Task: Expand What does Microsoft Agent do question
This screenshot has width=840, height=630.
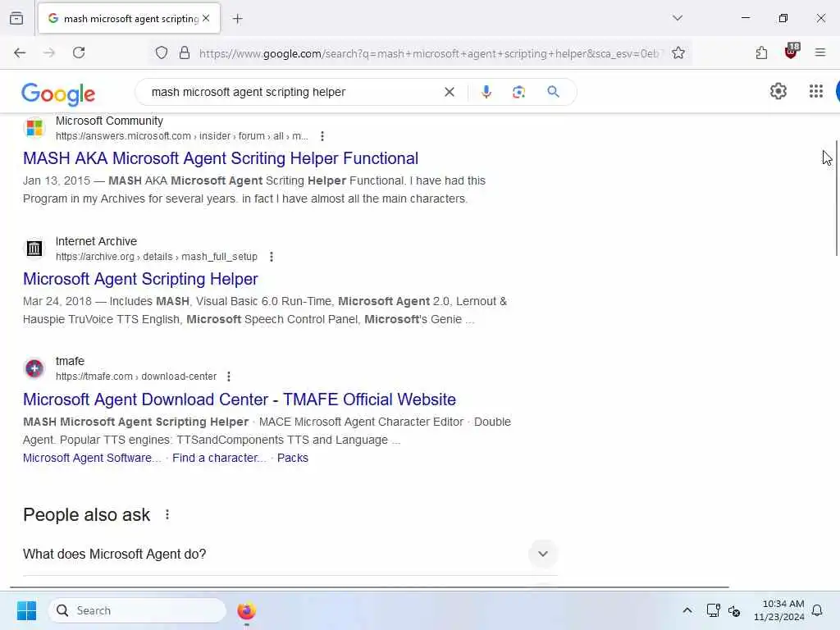Action: pos(290,554)
